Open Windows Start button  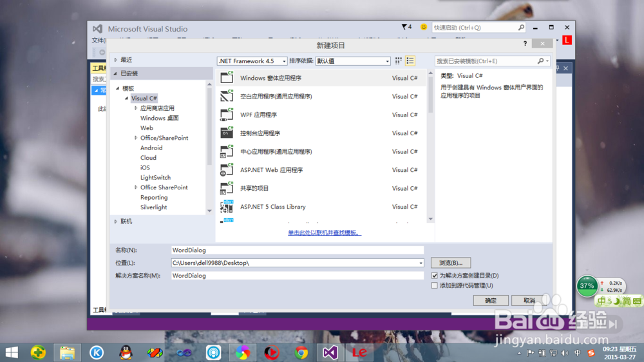click(12, 352)
